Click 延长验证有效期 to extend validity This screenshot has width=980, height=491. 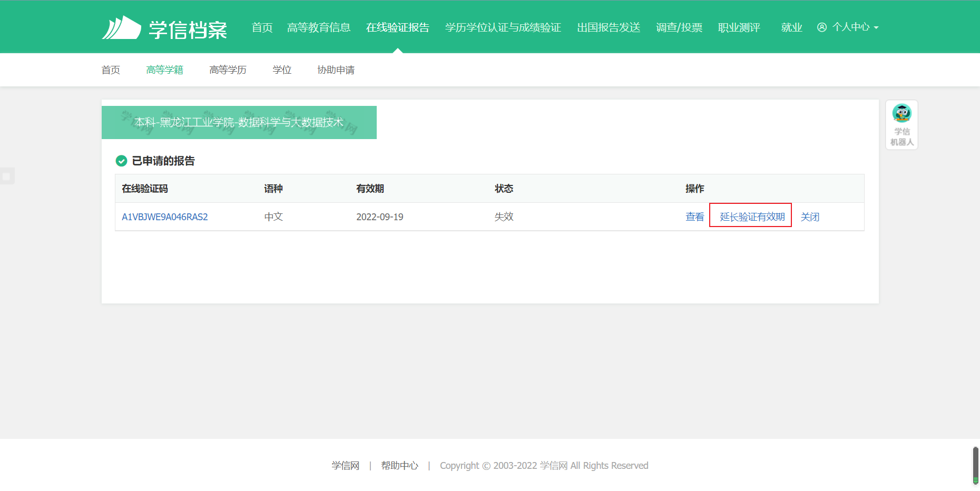point(752,217)
